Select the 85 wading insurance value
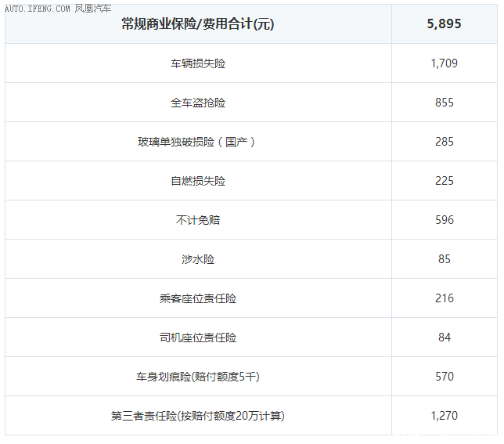This screenshot has width=504, height=444. (444, 259)
